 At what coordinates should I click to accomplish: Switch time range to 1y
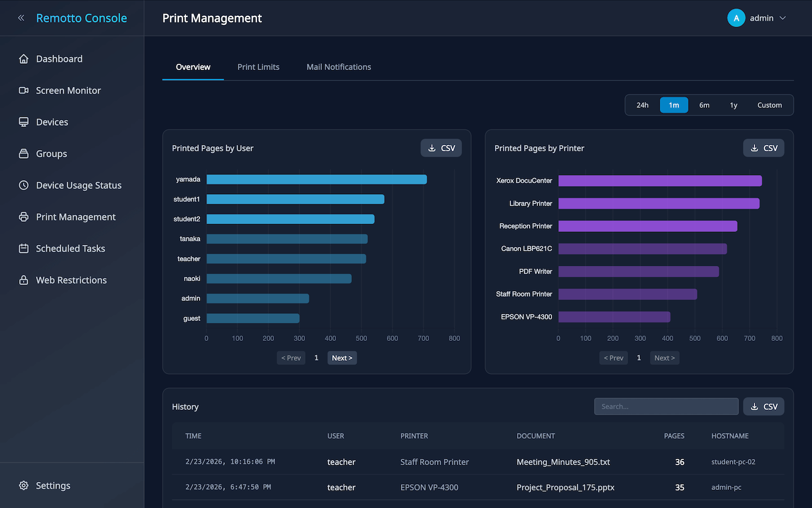pos(734,105)
